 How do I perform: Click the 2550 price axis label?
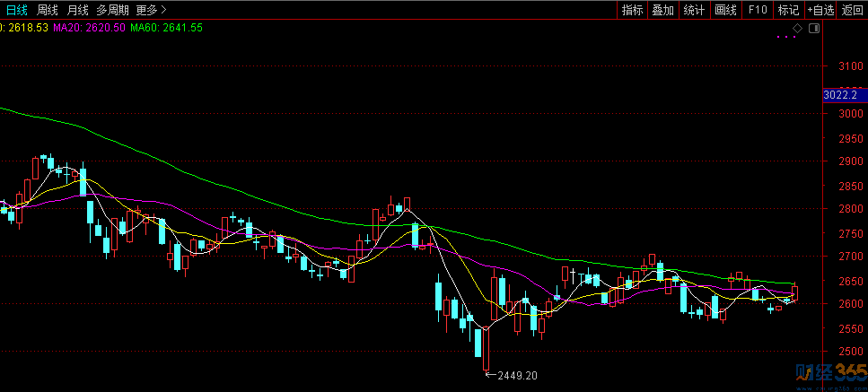tap(851, 328)
